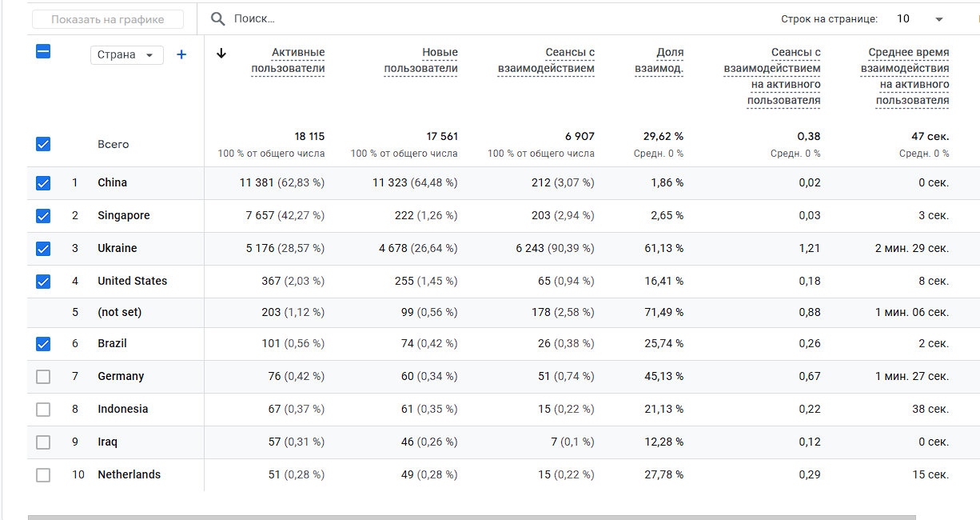Click the Показать на графике button
This screenshot has width=980, height=520.
coord(108,19)
